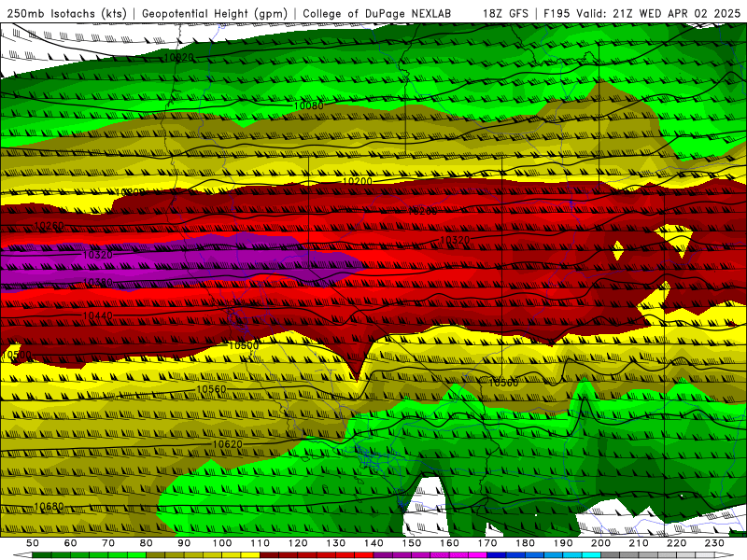Image resolution: width=747 pixels, height=560 pixels.
Task: Click the 200 value on the color scale
Action: [600, 543]
